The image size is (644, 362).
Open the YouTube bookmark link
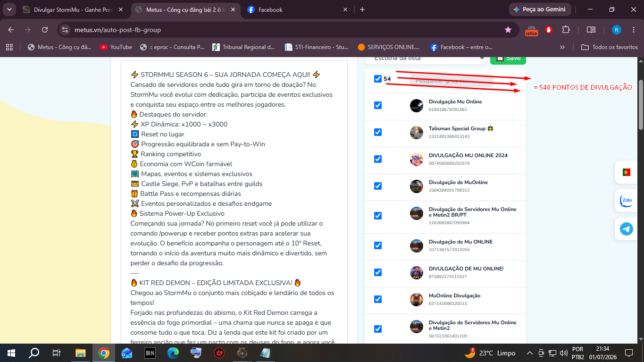(116, 47)
